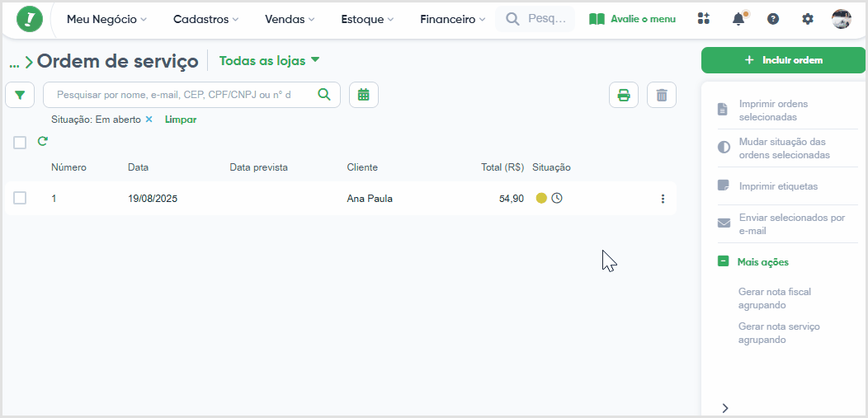Open the Todas as lojas dropdown

click(270, 61)
